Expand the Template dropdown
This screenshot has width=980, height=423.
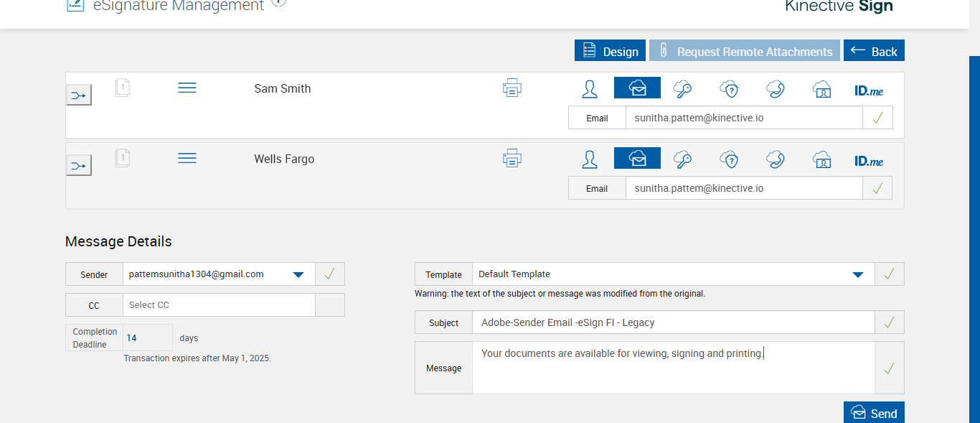(857, 274)
